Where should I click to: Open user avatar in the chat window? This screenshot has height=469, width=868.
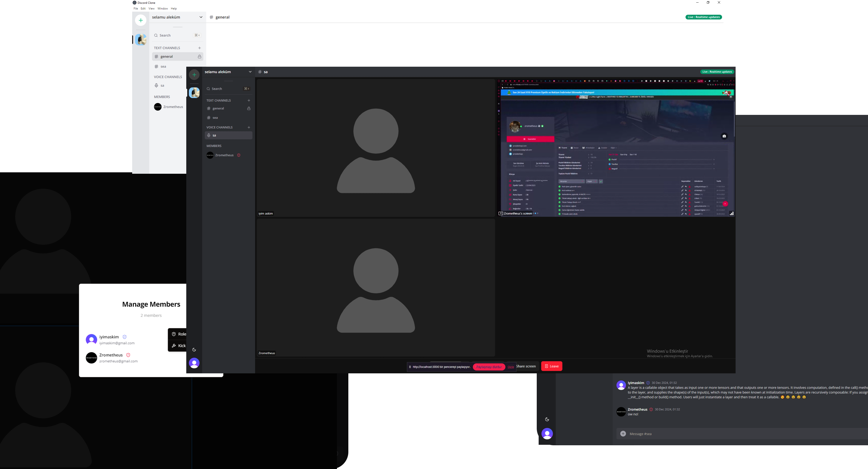pos(547,434)
